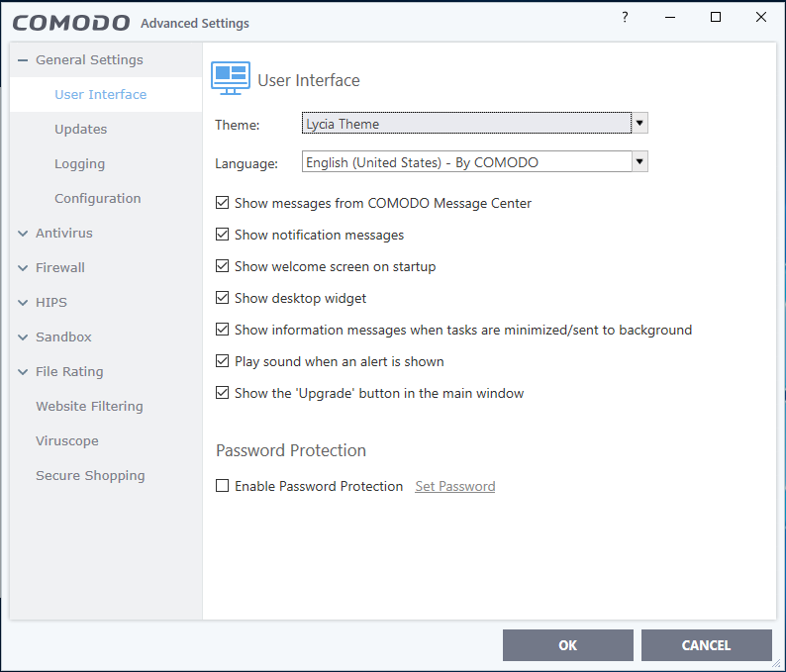Image resolution: width=786 pixels, height=672 pixels.
Task: Click the User Interface monitor icon
Action: point(231,79)
